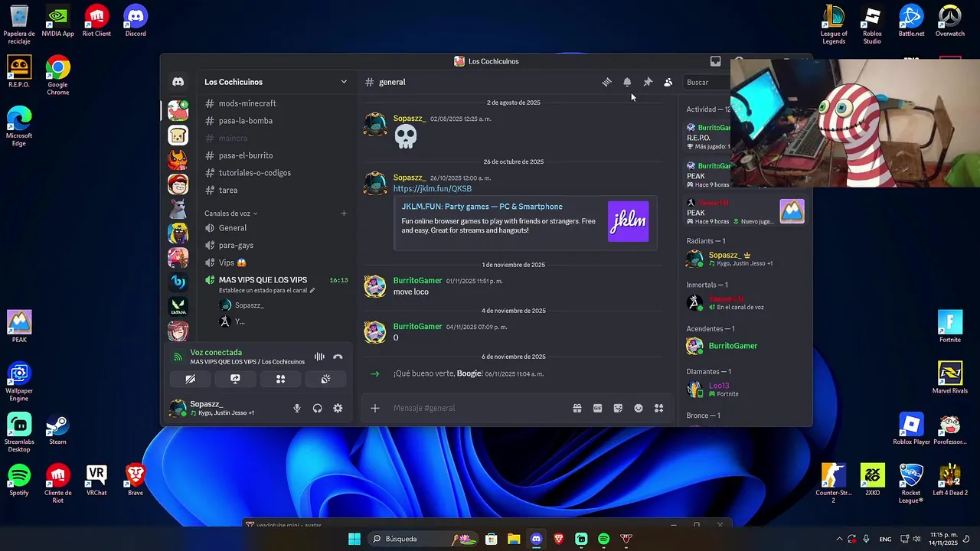Show hidden system tray icons chevron
Image resolution: width=980 pixels, height=551 pixels.
(839, 539)
